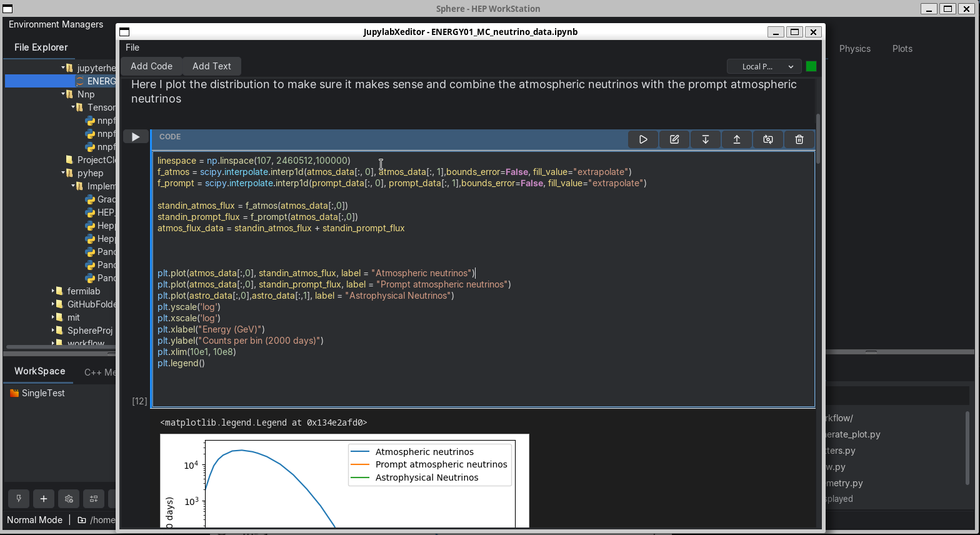980x535 pixels.
Task: Click the Sphere right panel vertical scrollbar
Action: (967, 447)
